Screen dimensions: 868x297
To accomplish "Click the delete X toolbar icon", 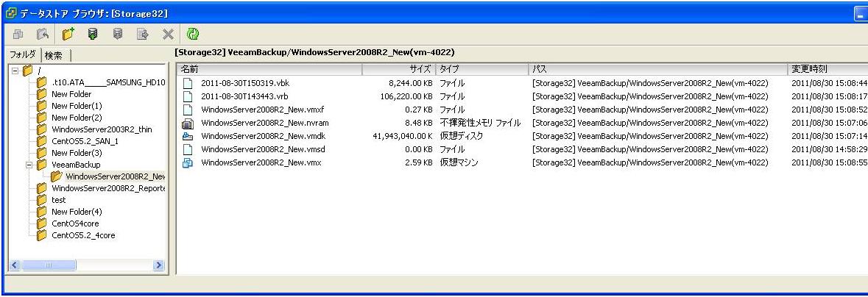I will click(168, 35).
